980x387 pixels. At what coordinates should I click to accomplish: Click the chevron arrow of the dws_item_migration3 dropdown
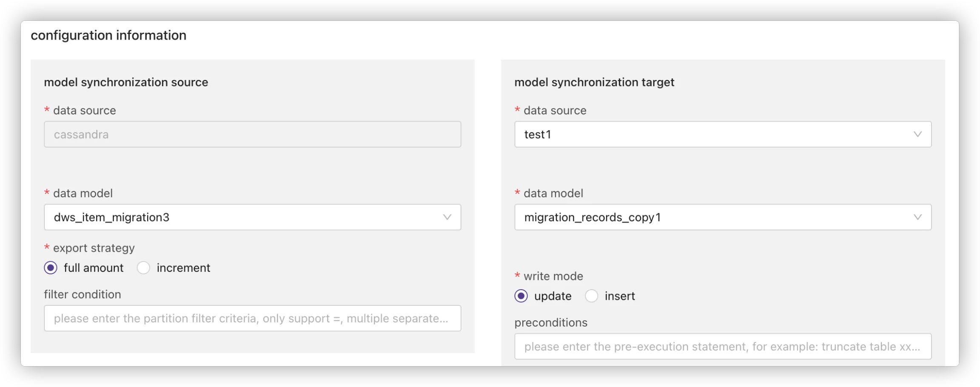click(x=447, y=217)
